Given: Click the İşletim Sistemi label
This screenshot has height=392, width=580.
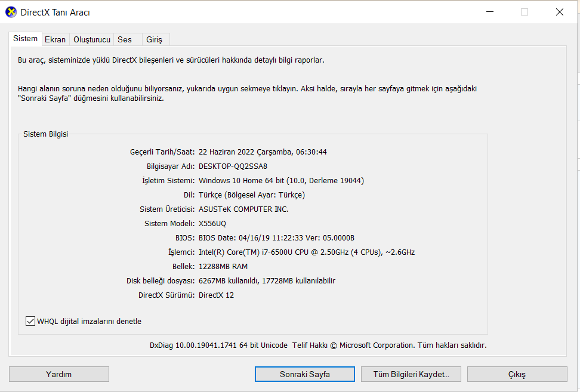Looking at the screenshot, I should click(168, 181).
